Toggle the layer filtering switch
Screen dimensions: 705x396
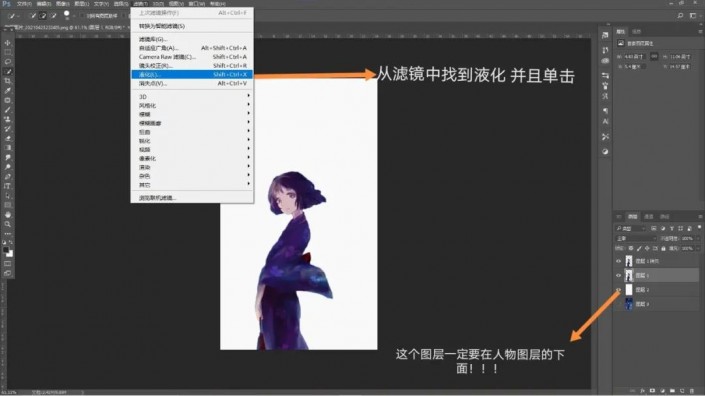[699, 227]
